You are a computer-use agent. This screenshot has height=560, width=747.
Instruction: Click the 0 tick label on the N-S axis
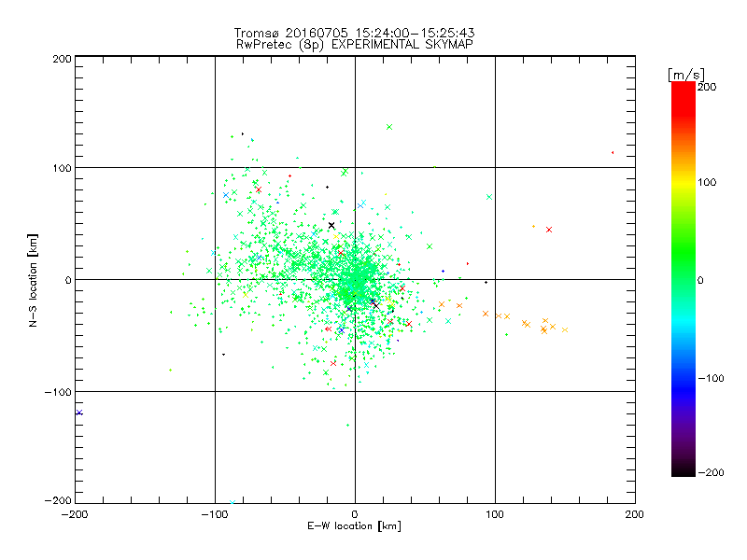coord(68,280)
